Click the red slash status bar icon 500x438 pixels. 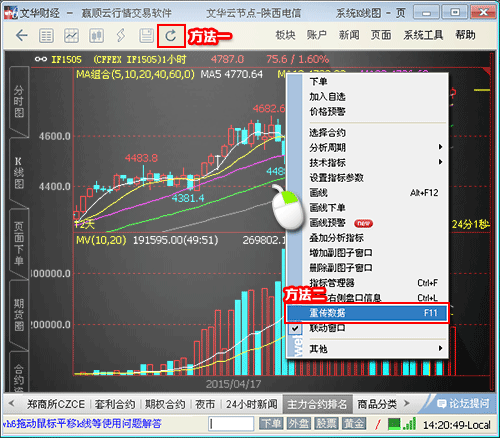click(x=378, y=424)
